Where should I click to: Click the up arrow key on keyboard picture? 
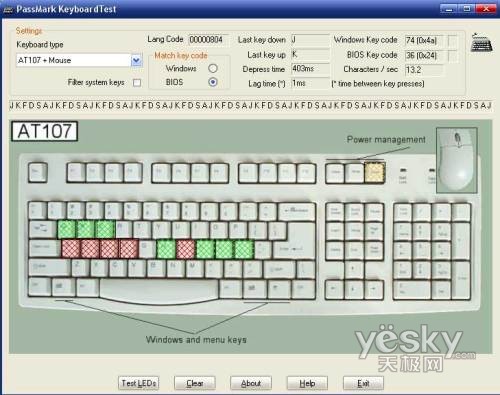click(354, 269)
